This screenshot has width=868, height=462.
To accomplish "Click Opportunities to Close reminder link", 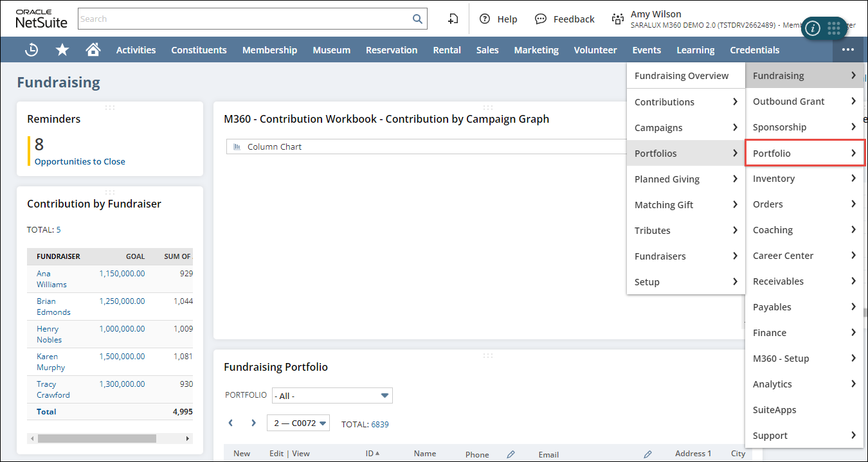I will (80, 162).
